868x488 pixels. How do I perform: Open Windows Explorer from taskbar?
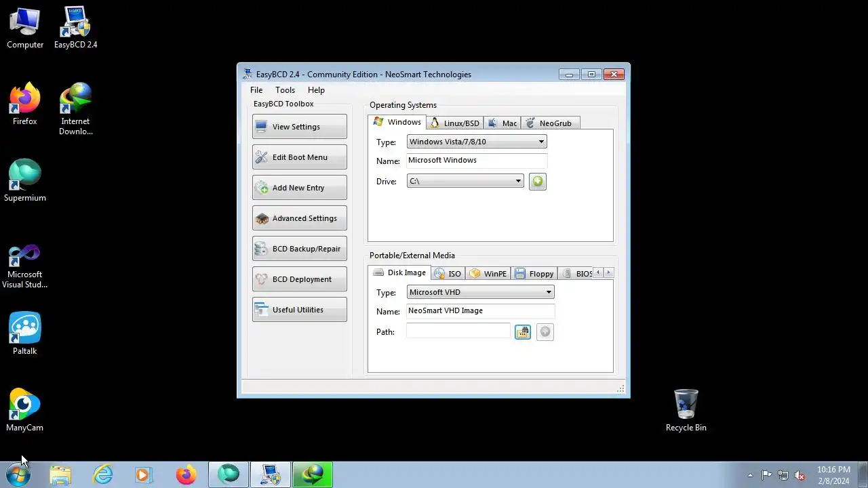(60, 475)
